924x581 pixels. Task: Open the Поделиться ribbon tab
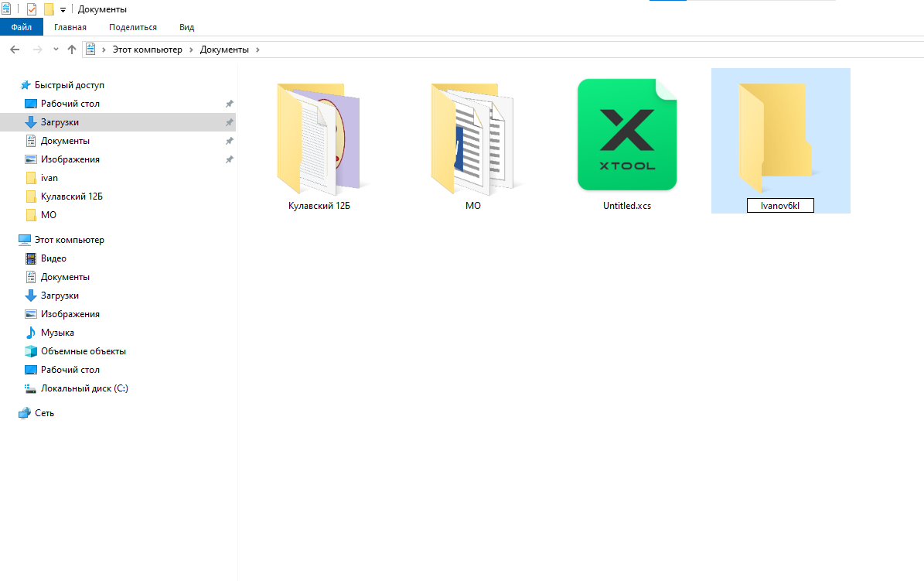(x=132, y=27)
